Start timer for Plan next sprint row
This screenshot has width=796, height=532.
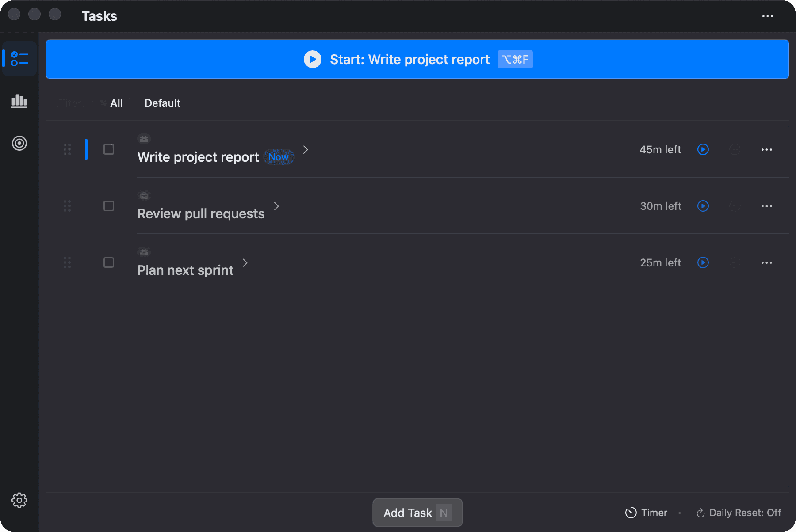point(703,262)
